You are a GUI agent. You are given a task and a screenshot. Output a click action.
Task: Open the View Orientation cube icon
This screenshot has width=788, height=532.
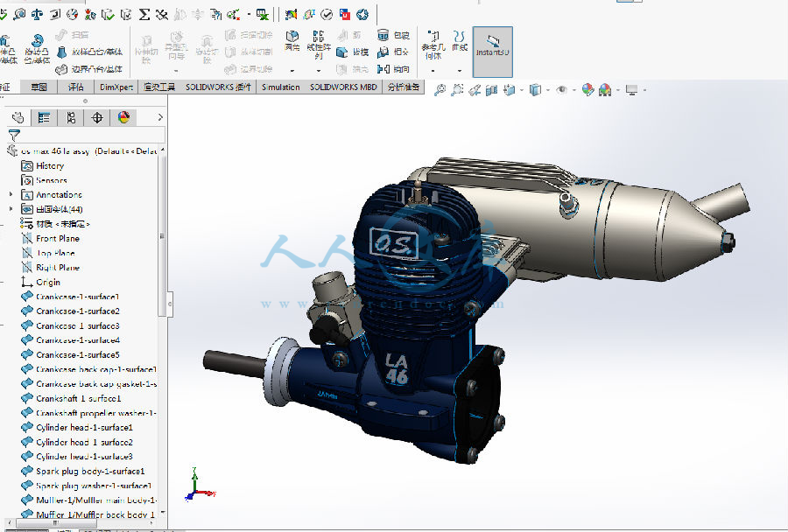coord(510,90)
